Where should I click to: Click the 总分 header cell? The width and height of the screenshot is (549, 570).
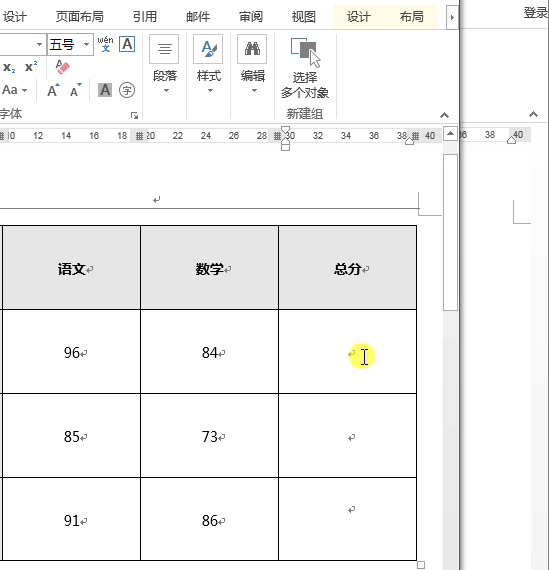(348, 268)
